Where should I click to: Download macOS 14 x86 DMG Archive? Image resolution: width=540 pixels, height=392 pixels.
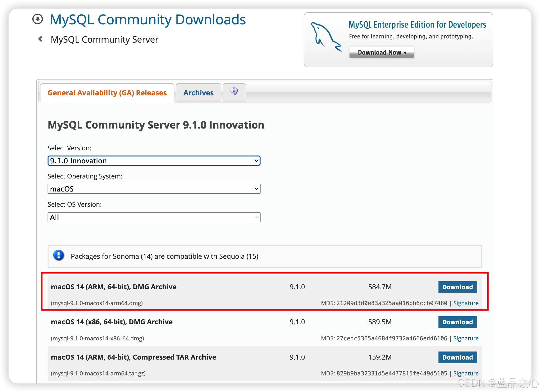point(457,322)
